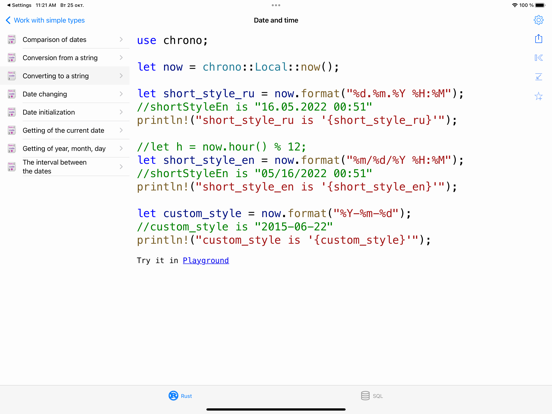Select The interval between the dates
This screenshot has height=414, width=552.
(x=65, y=167)
